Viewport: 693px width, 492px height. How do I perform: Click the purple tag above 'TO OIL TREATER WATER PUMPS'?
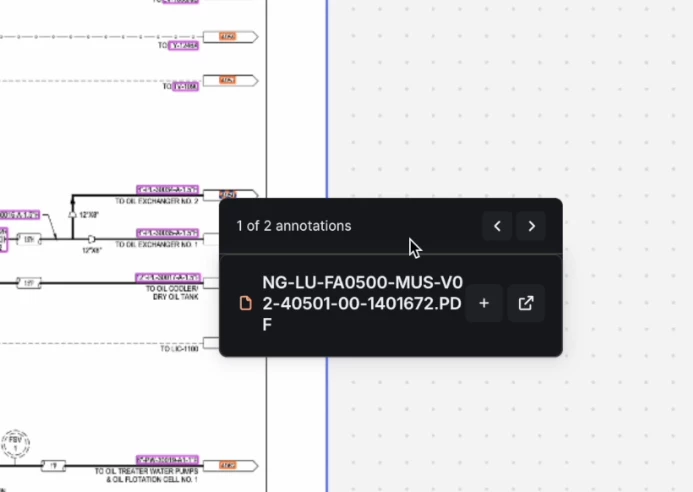click(x=168, y=460)
